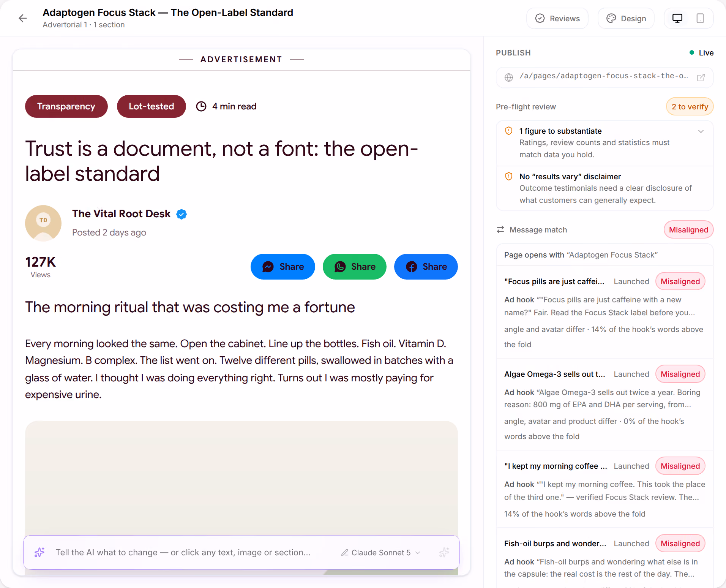
Task: Click the sparkle send icon right of prompt
Action: (444, 552)
